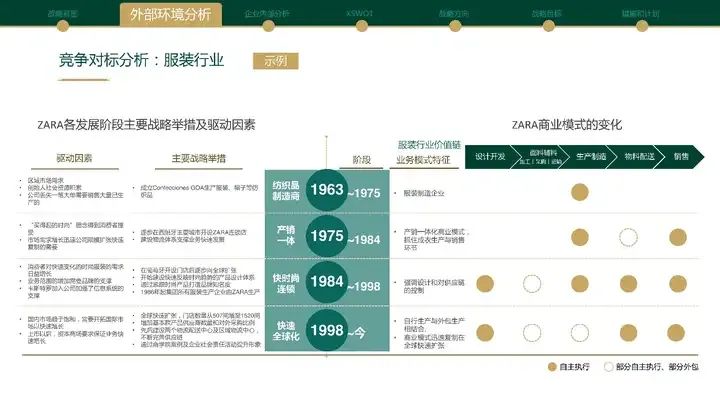The height and width of the screenshot is (405, 720).
Task: Click the 1963 year circle
Action: 326,190
